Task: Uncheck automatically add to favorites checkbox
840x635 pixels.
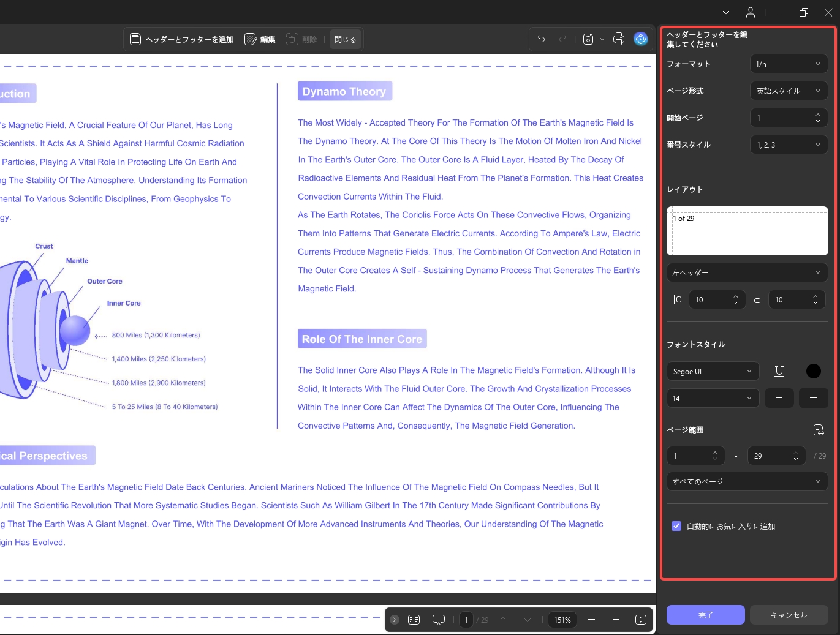Action: pyautogui.click(x=676, y=526)
